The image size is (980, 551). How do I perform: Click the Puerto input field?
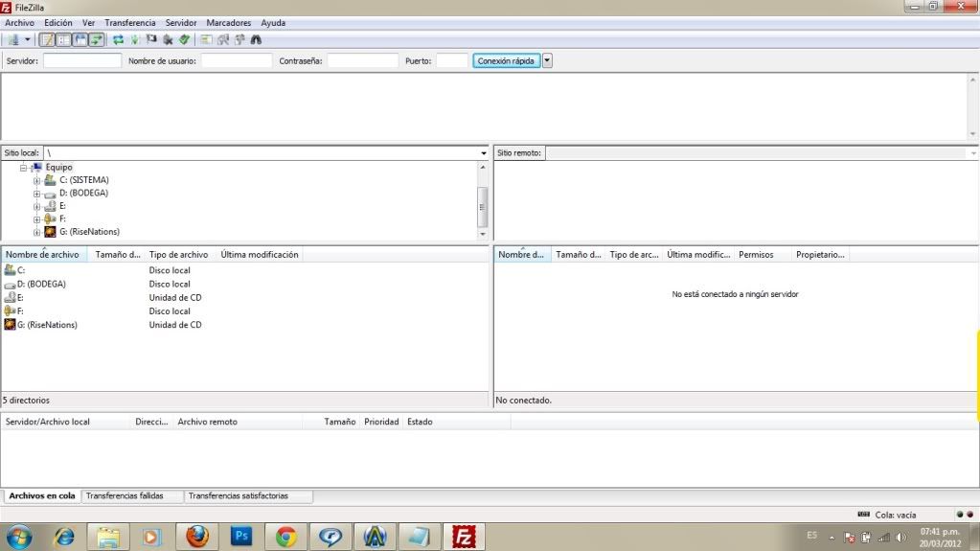point(452,60)
